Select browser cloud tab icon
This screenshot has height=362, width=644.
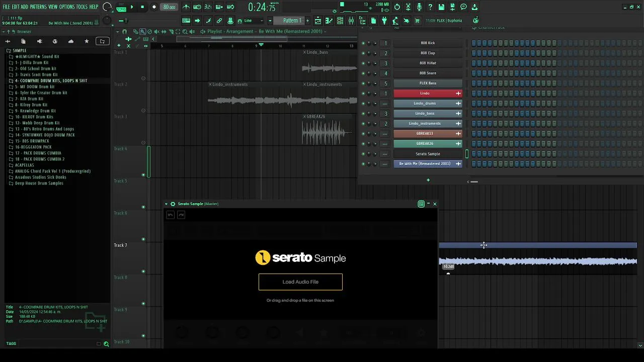(x=71, y=41)
